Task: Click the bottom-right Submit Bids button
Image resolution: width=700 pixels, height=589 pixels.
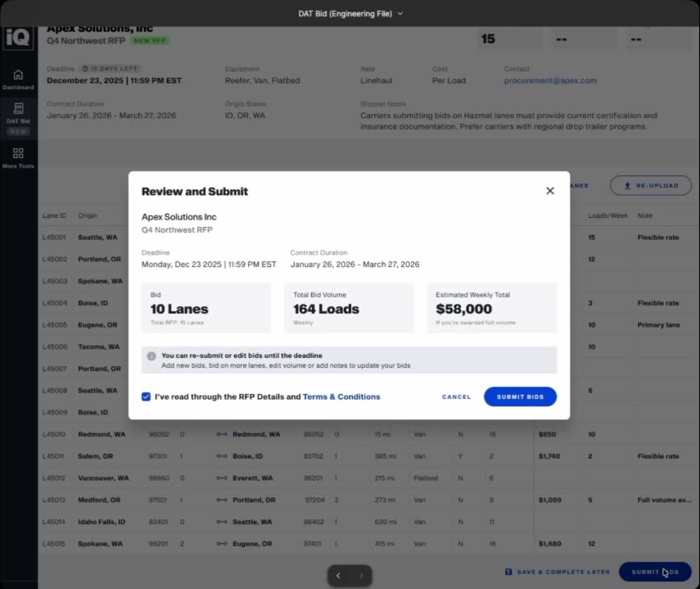Action: pos(655,572)
